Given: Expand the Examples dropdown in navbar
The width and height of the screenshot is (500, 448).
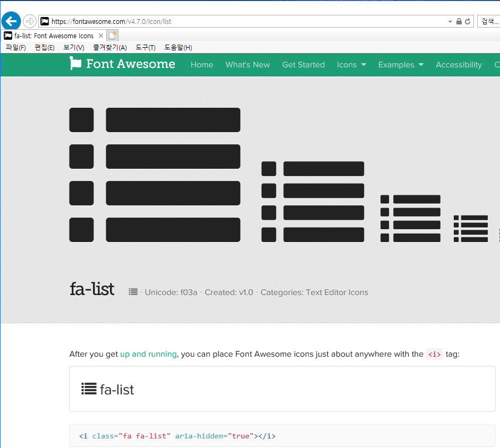Looking at the screenshot, I should (x=401, y=65).
